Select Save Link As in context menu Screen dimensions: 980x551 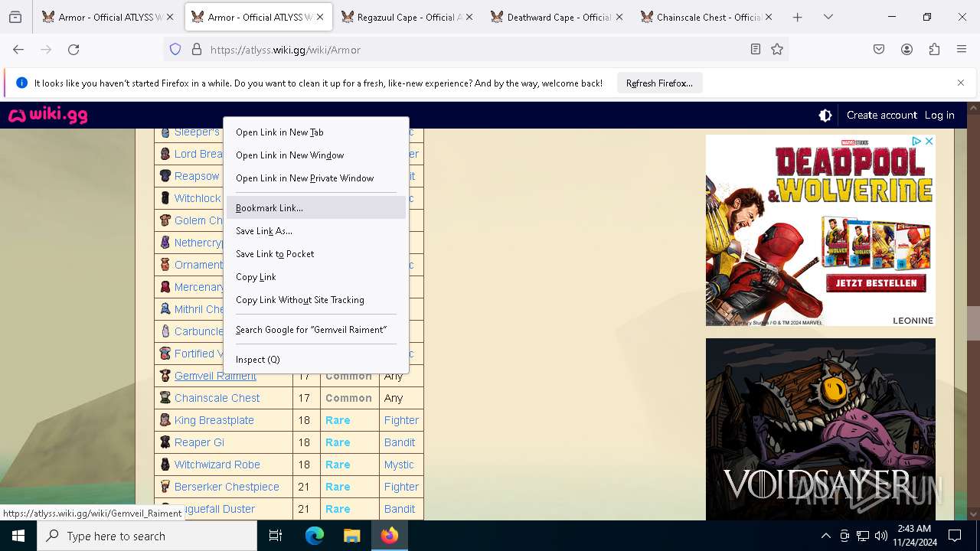tap(316, 231)
